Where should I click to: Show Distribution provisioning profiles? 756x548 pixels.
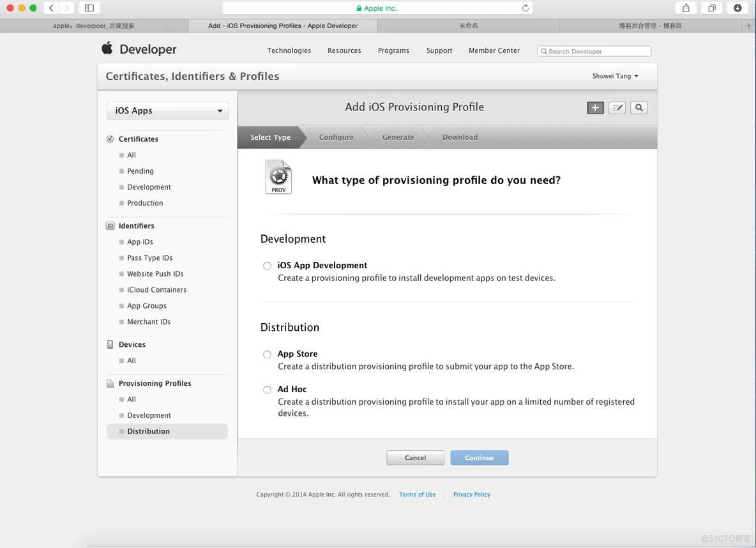point(167,432)
